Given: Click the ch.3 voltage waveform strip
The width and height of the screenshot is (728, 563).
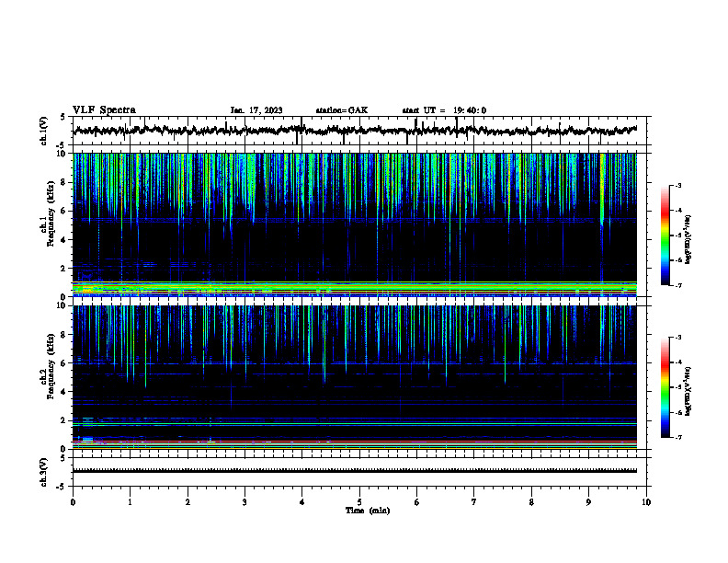Looking at the screenshot, I should point(355,471).
